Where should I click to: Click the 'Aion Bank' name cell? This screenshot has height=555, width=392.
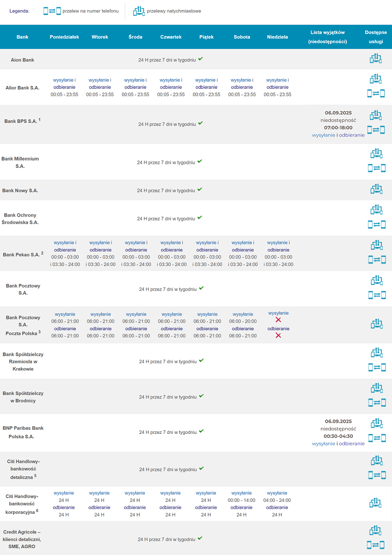coord(23,60)
